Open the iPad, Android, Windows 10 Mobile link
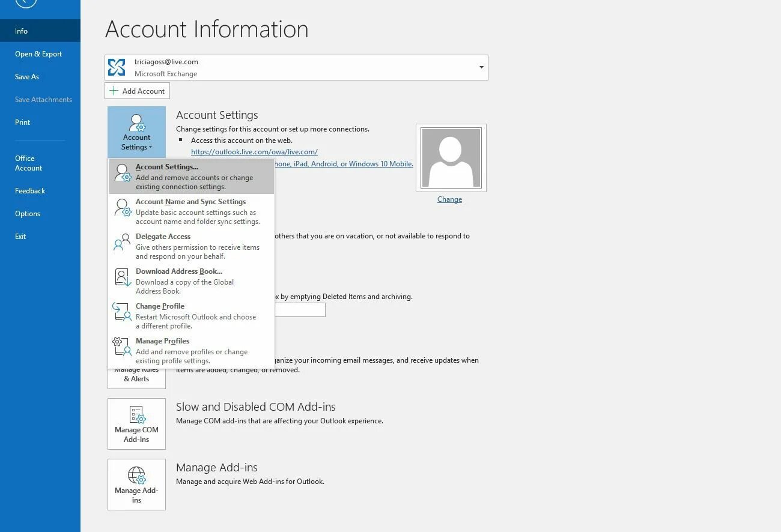Viewport: 781px width, 532px height. click(344, 164)
